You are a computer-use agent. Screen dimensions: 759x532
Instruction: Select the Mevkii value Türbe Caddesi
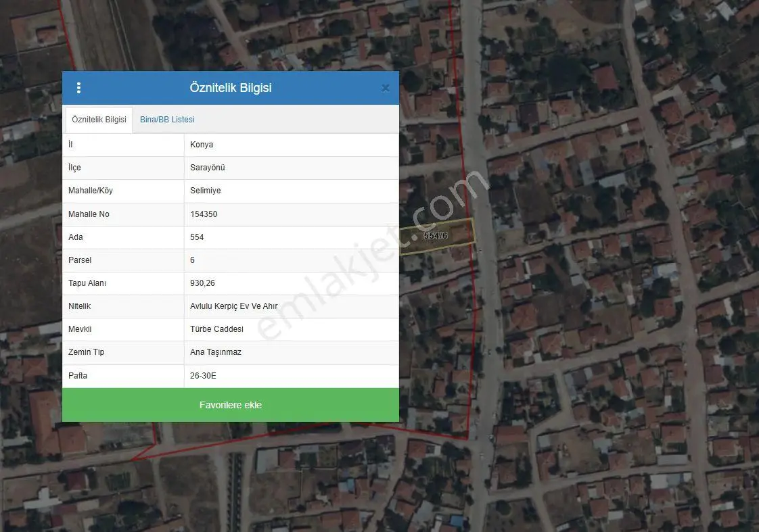[216, 329]
